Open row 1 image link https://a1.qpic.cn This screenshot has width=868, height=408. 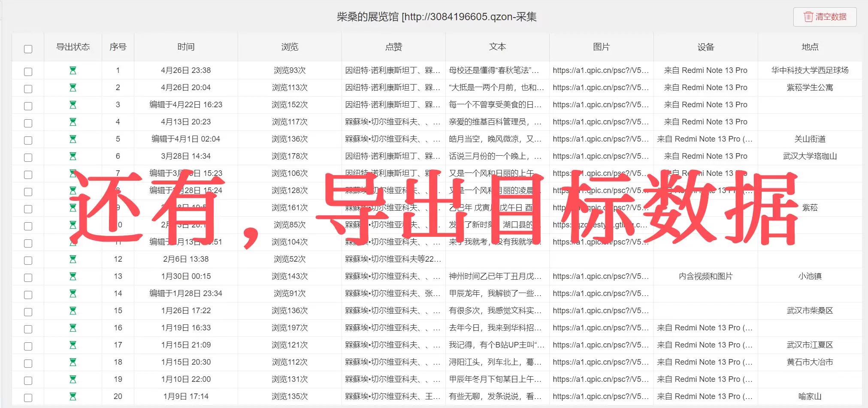tap(601, 70)
